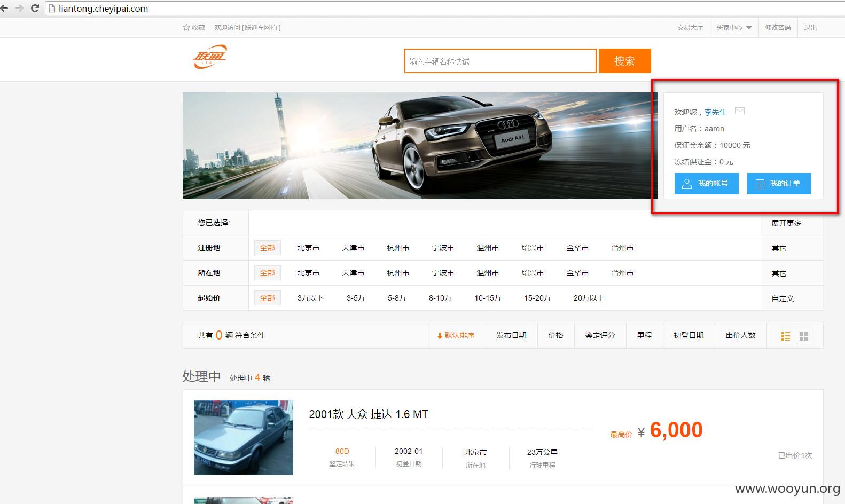
Task: Filter price by 20万以上
Action: pos(589,298)
